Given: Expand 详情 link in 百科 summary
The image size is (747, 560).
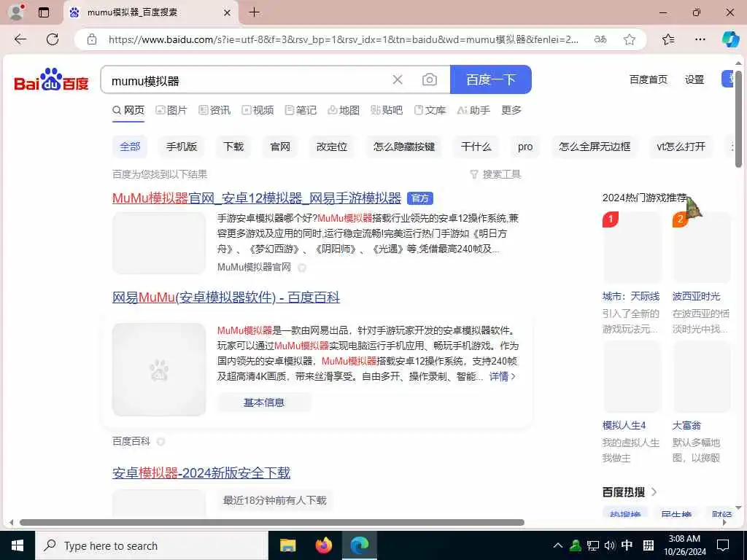Looking at the screenshot, I should pyautogui.click(x=502, y=377).
